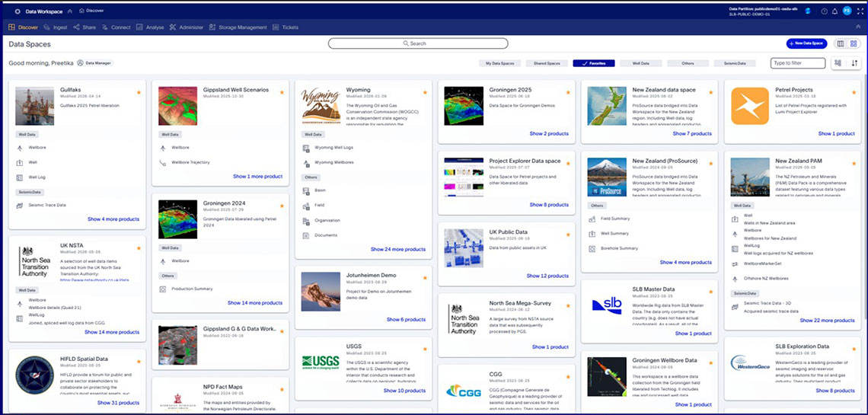The height and width of the screenshot is (415, 868).
Task: Click the Search box
Action: click(x=418, y=43)
